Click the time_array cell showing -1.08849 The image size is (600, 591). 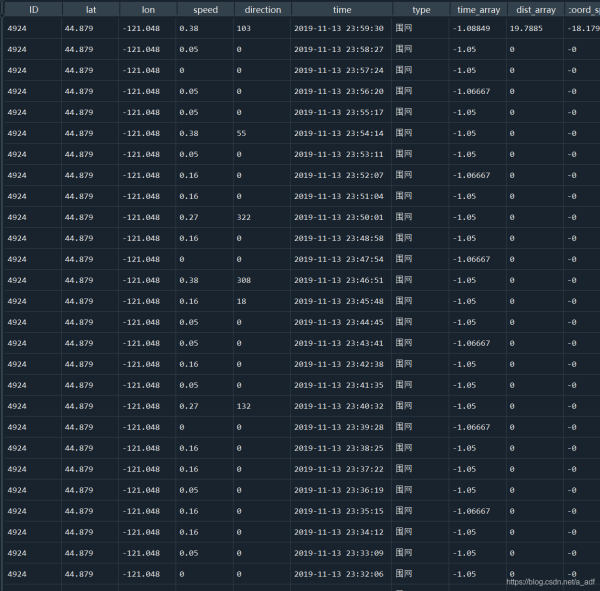472,28
